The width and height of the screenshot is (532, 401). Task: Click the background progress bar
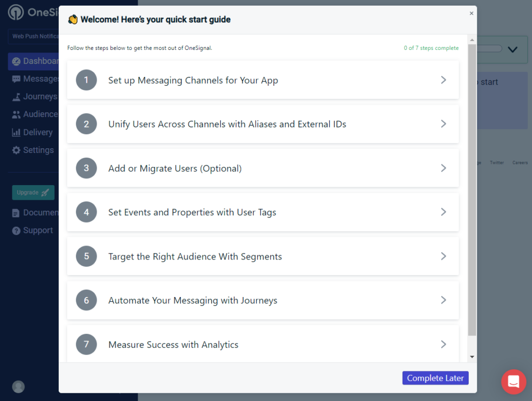pos(489,48)
